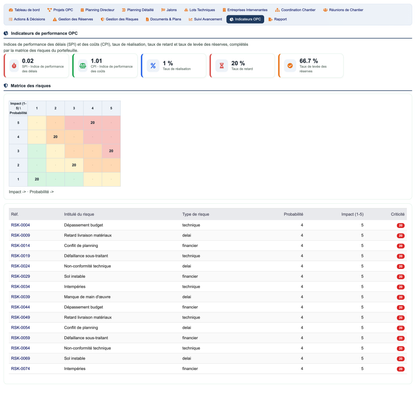Open risk link RSK-0009
Image resolution: width=416 pixels, height=398 pixels.
(20, 235)
